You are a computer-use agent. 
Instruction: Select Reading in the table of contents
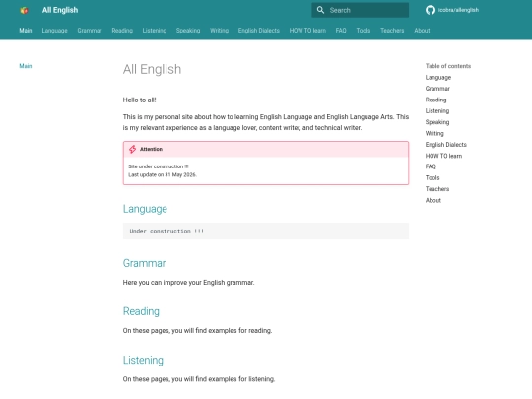(x=435, y=100)
